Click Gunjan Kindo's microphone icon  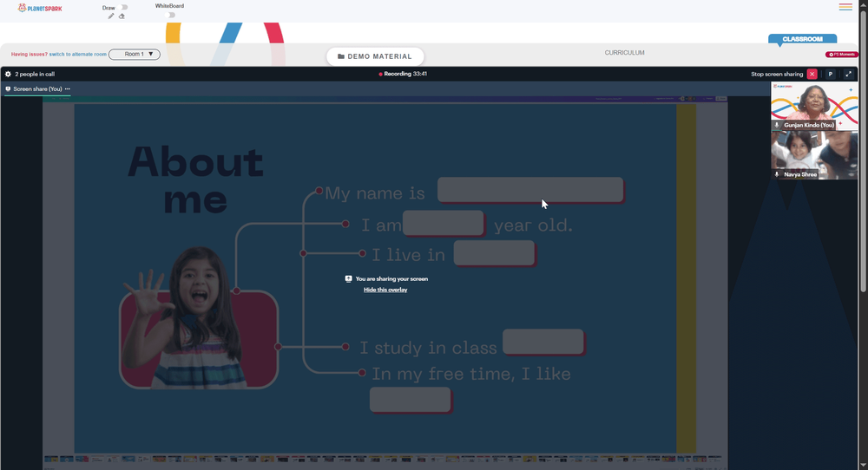[777, 125]
